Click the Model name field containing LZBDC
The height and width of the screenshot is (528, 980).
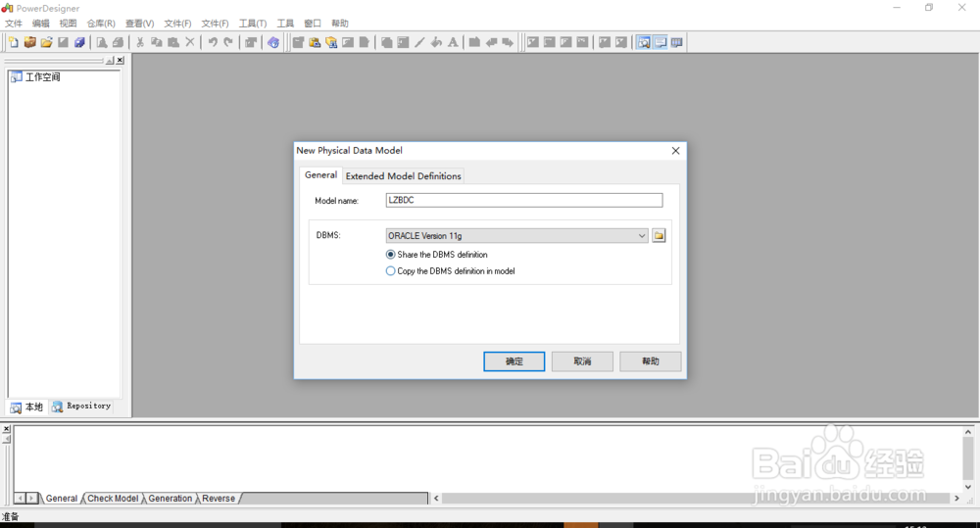[x=523, y=200]
